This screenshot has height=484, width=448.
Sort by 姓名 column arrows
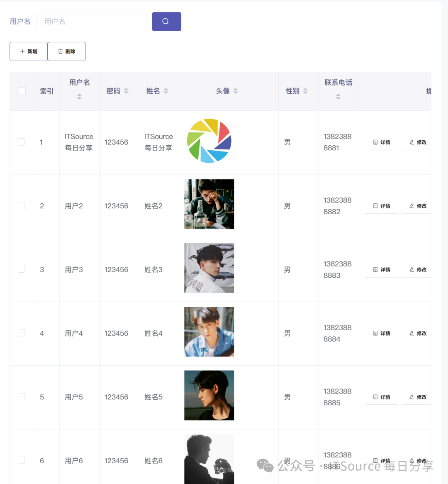click(166, 91)
